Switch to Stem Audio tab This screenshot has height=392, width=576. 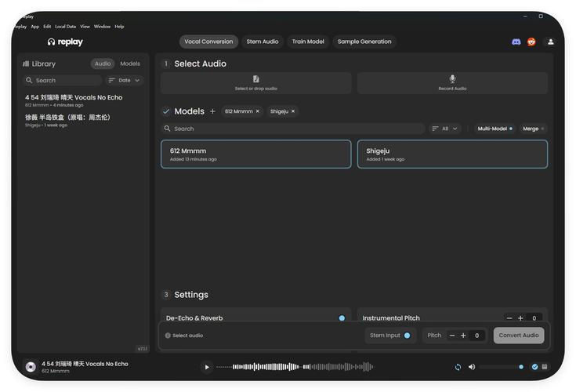(263, 42)
